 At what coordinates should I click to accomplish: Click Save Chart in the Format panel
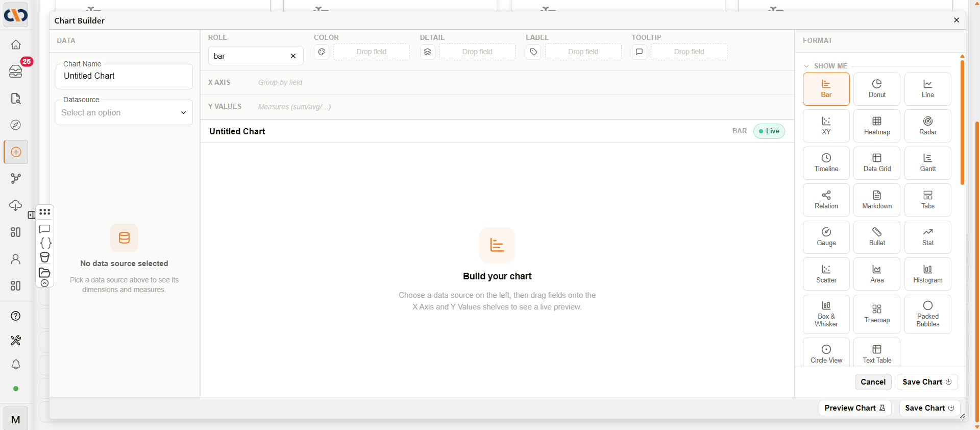click(927, 382)
